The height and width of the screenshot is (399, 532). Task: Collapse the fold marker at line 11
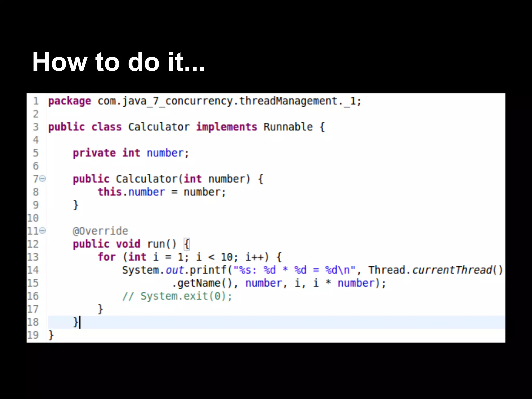click(x=43, y=230)
